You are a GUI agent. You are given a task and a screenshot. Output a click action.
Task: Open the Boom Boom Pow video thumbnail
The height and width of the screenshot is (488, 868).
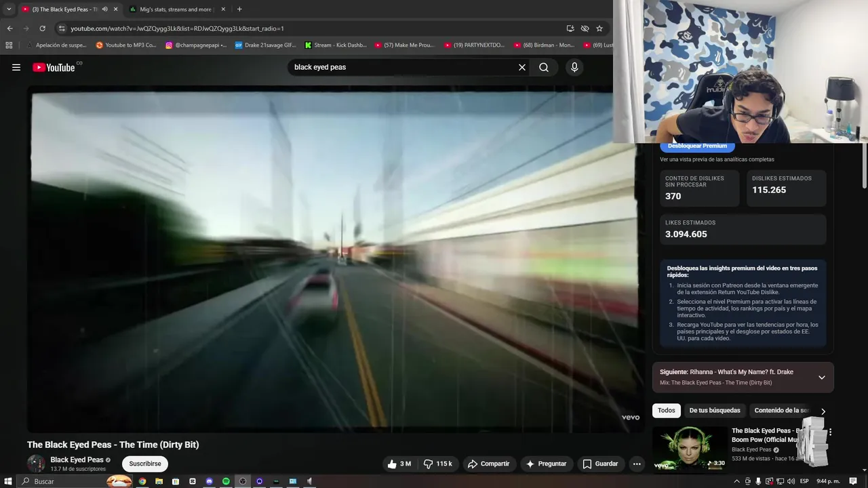[x=690, y=447]
